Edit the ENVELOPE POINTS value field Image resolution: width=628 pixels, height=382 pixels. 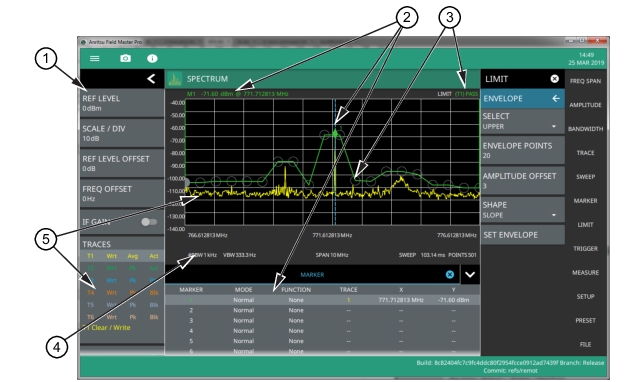523,150
